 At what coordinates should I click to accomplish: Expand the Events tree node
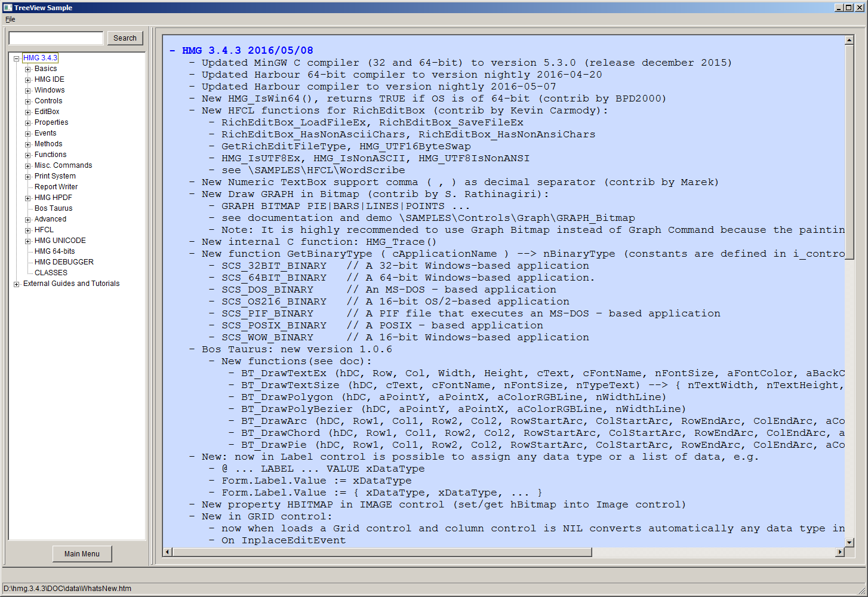28,134
